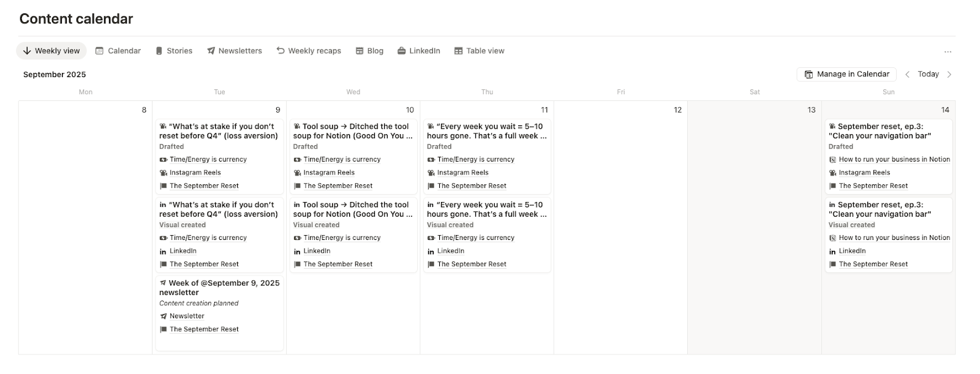
Task: Click the empty Friday 12 day cell
Action: pyautogui.click(x=620, y=228)
